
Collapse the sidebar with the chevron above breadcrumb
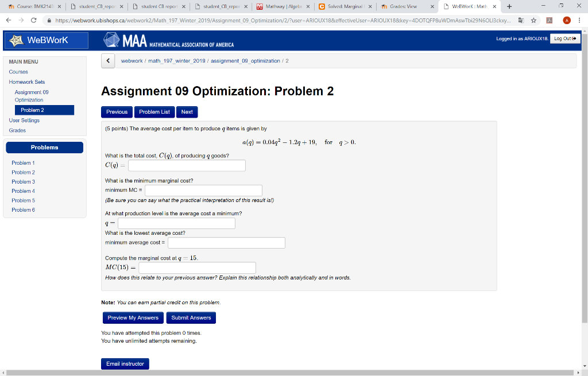coord(108,61)
